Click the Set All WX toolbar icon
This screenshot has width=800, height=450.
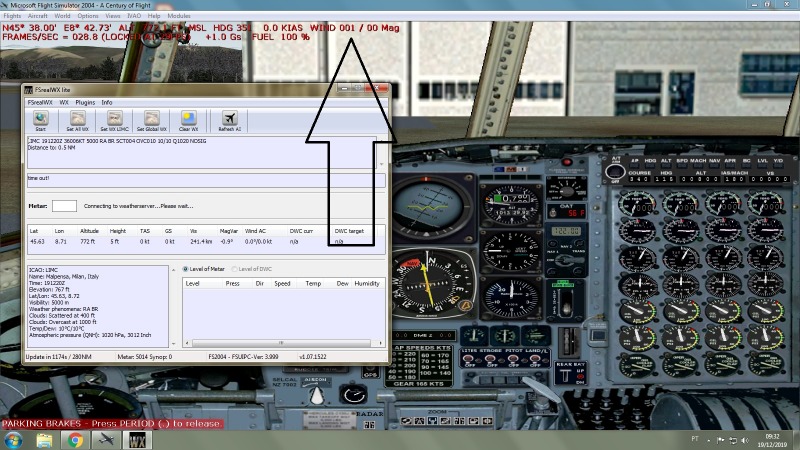[x=78, y=118]
